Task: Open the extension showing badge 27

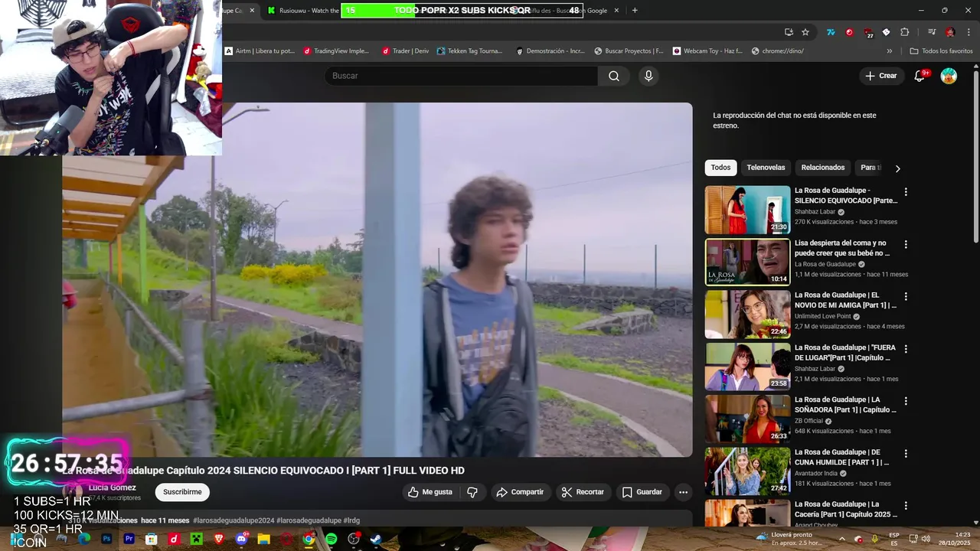Action: (x=868, y=33)
